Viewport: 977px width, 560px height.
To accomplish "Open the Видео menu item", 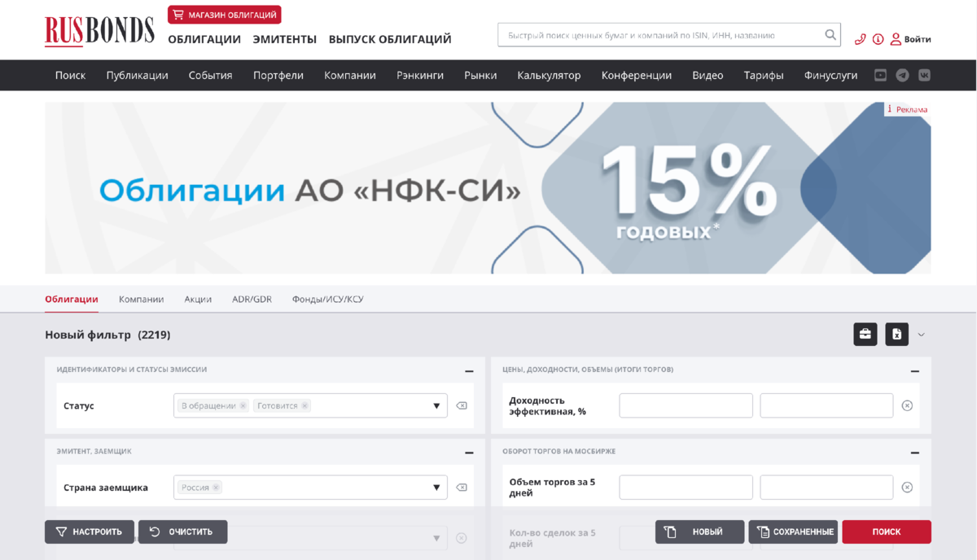I will click(x=708, y=75).
